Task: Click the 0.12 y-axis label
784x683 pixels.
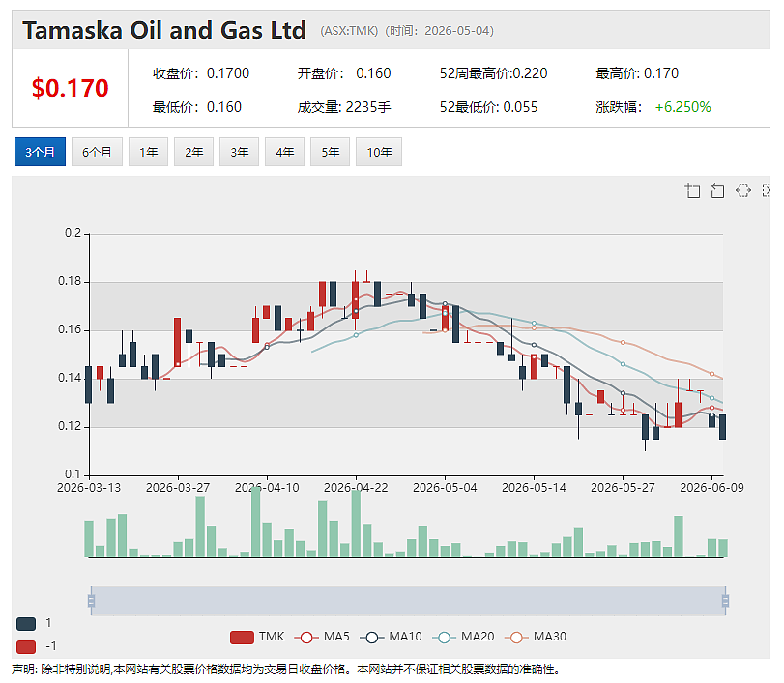Action: (70, 426)
